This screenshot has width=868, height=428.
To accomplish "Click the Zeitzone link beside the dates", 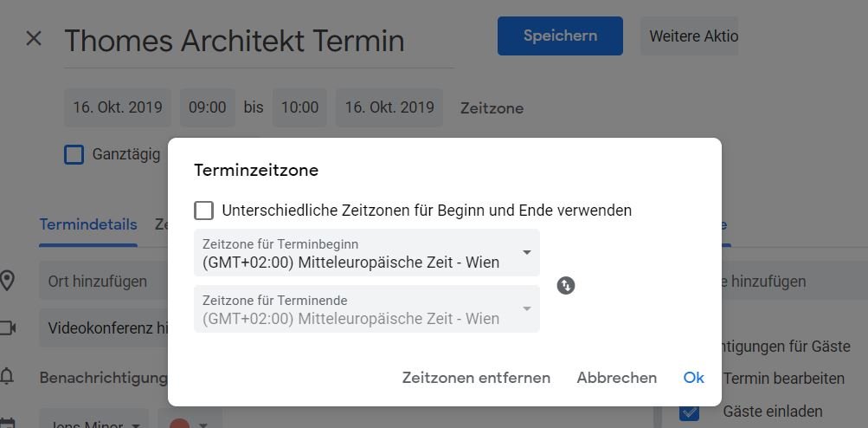I will point(492,108).
